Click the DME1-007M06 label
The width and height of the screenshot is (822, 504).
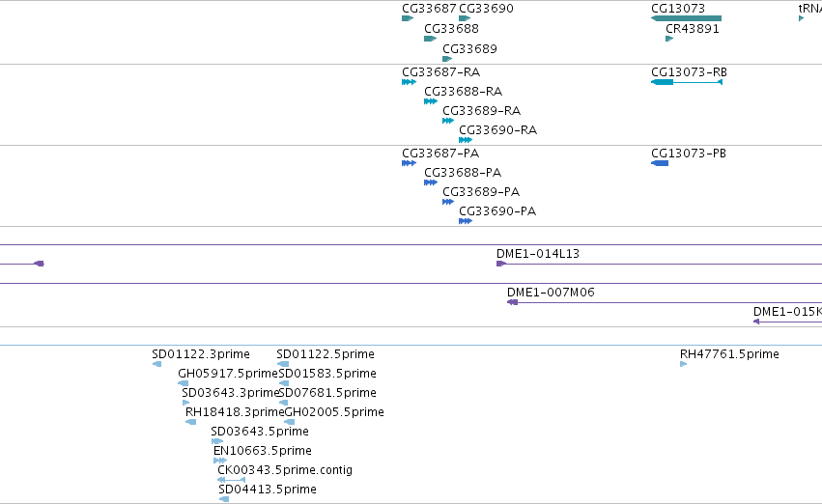click(551, 293)
